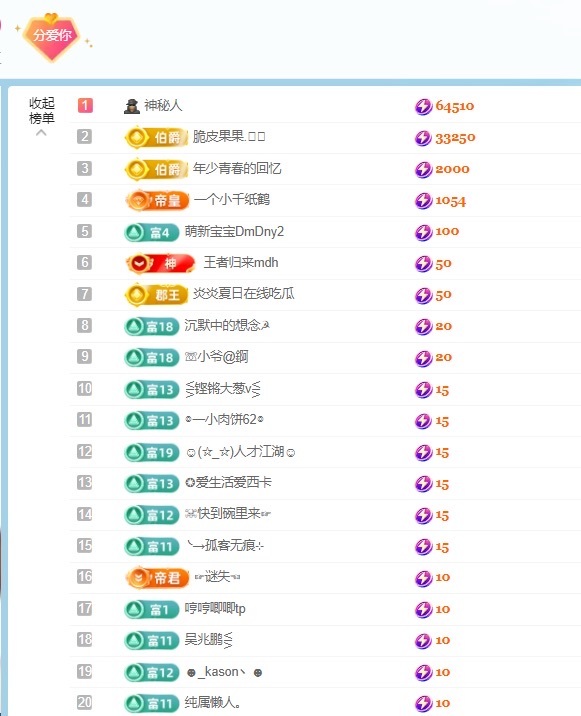This screenshot has width=581, height=716.
Task: Click the grey rank 10 number badge
Action: (85, 389)
